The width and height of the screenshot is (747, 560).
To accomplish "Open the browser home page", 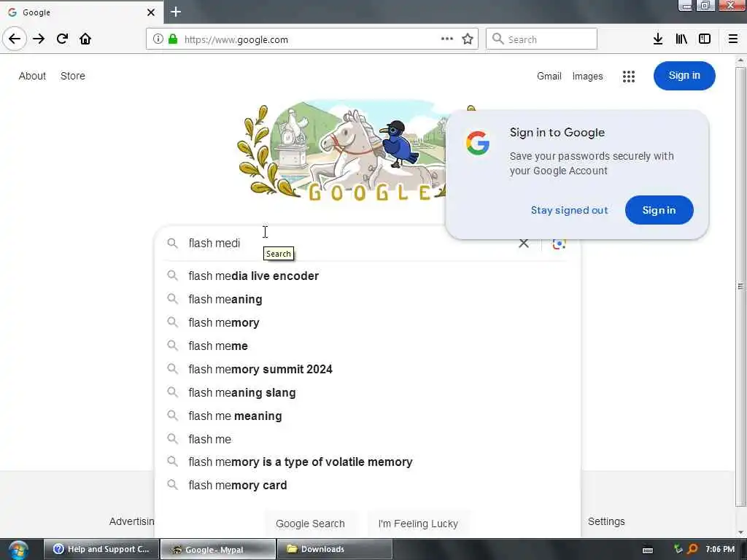I will coord(85,39).
